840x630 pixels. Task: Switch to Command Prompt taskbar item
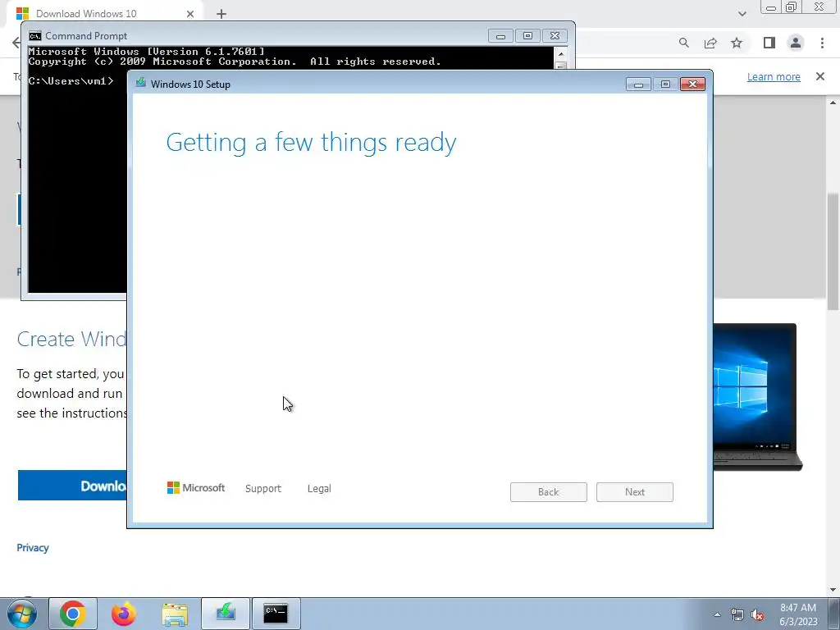pos(276,614)
